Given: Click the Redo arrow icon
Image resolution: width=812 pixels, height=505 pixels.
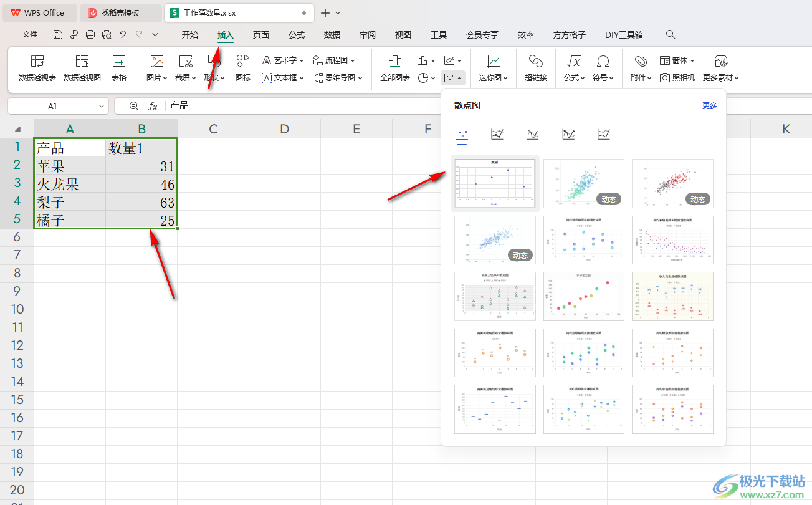Looking at the screenshot, I should click(x=139, y=35).
